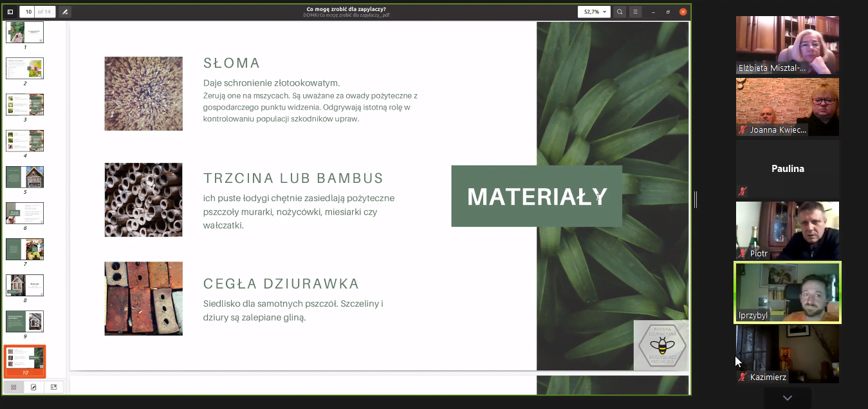Select page 5 thumbnail in the sidebar
Image resolution: width=868 pixels, height=409 pixels.
[x=25, y=176]
